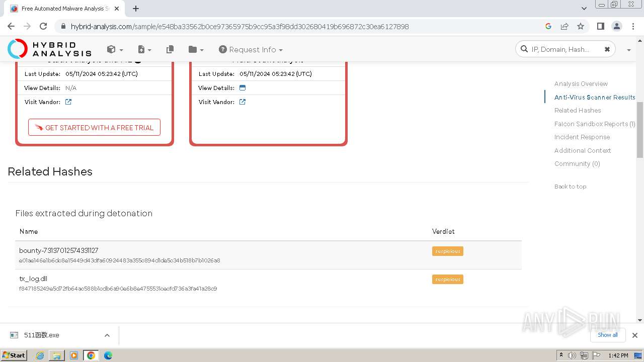Expand the download item options chevron
644x362 pixels.
[107, 335]
